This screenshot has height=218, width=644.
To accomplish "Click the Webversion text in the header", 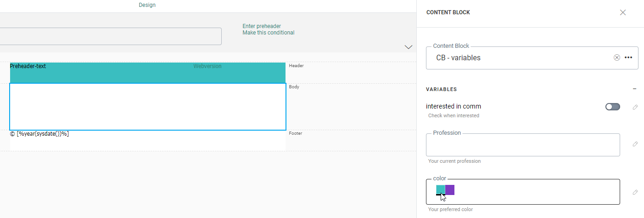I will tap(207, 66).
